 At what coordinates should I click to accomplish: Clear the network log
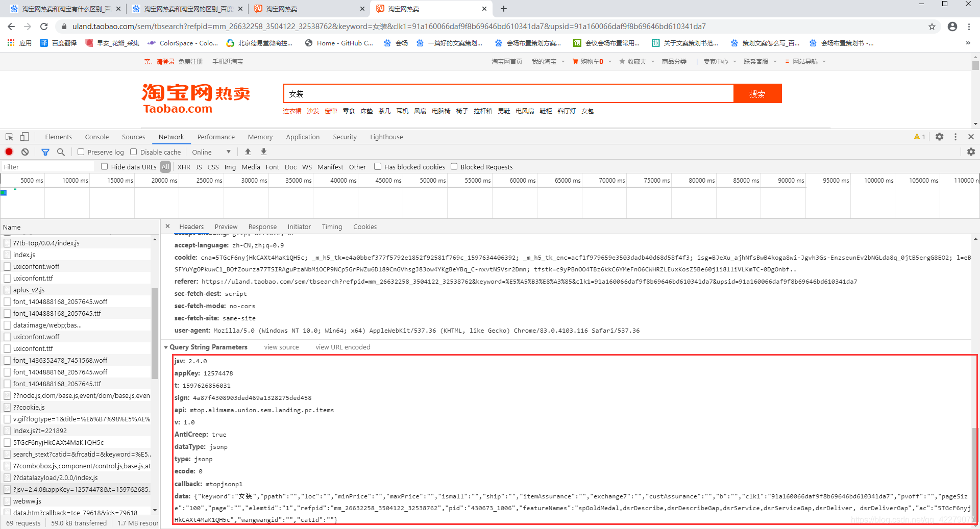pos(25,152)
